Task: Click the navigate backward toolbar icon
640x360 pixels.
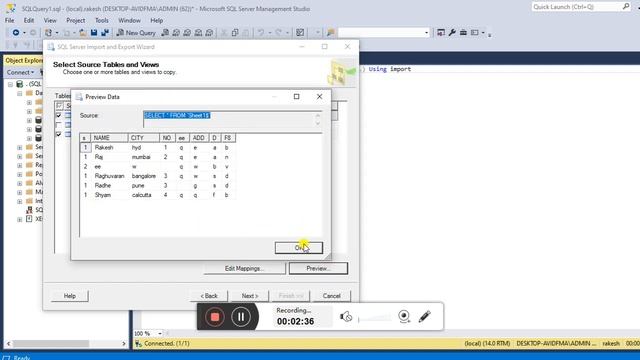Action: [x=16, y=33]
